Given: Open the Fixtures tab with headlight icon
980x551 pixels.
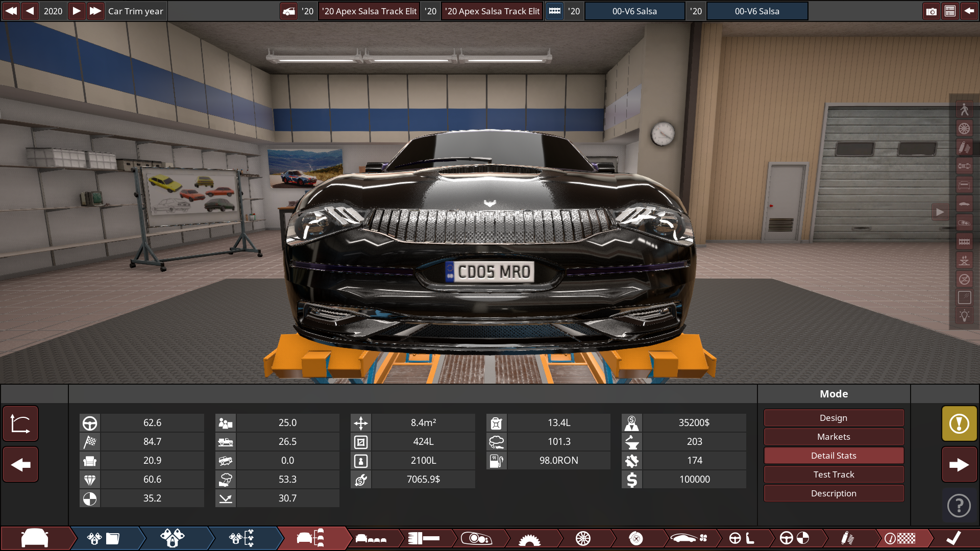Looking at the screenshot, I should [x=476, y=538].
